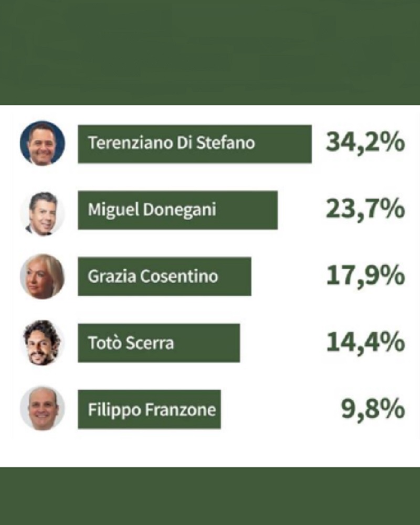Select the Grazia Cosentino bar
The width and height of the screenshot is (420, 525).
pos(164,276)
